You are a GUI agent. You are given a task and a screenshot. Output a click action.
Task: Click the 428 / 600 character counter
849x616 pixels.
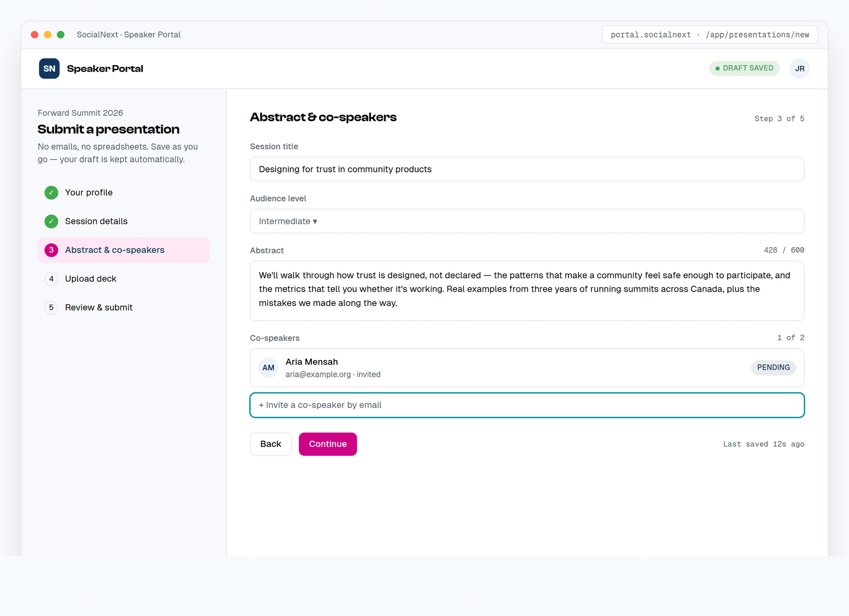pyautogui.click(x=784, y=250)
